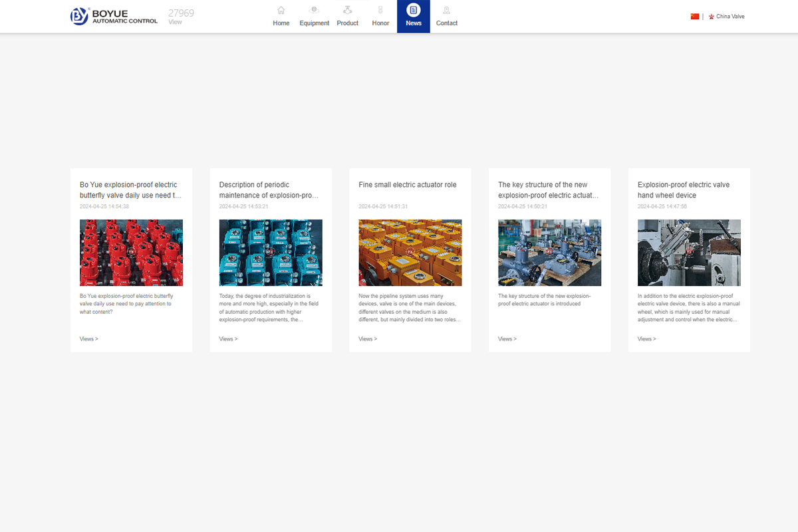Screen dimensions: 798x532
Task: Click the Home house icon
Action: pos(281,10)
